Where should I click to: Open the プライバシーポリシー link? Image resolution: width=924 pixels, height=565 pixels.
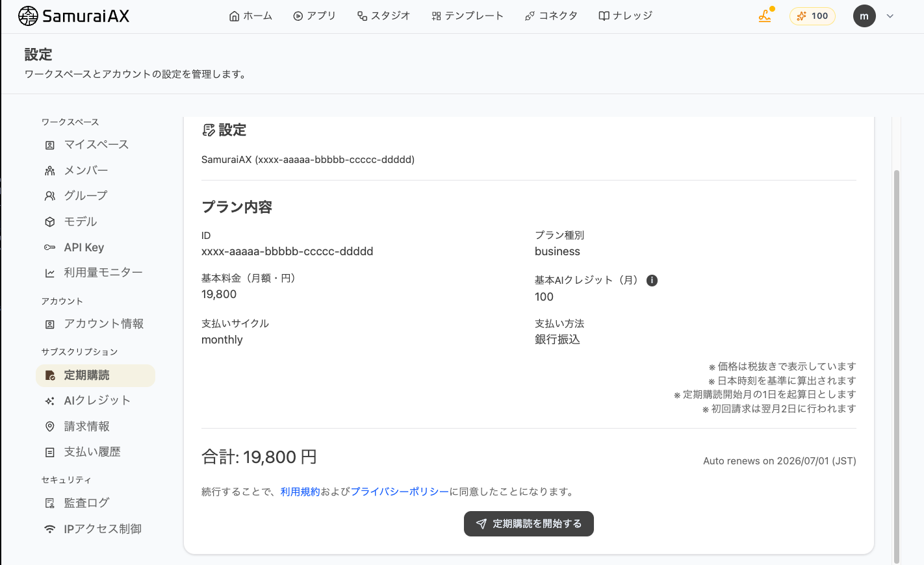[400, 492]
